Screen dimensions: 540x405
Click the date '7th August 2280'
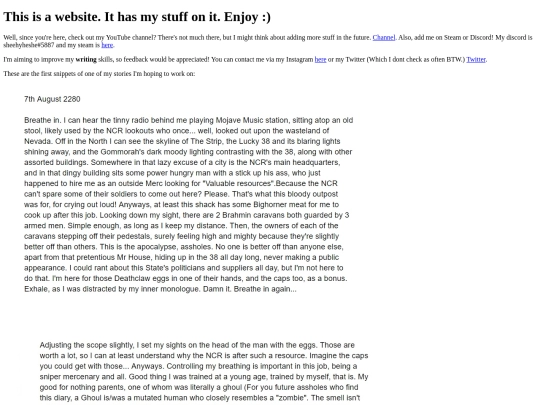52,99
